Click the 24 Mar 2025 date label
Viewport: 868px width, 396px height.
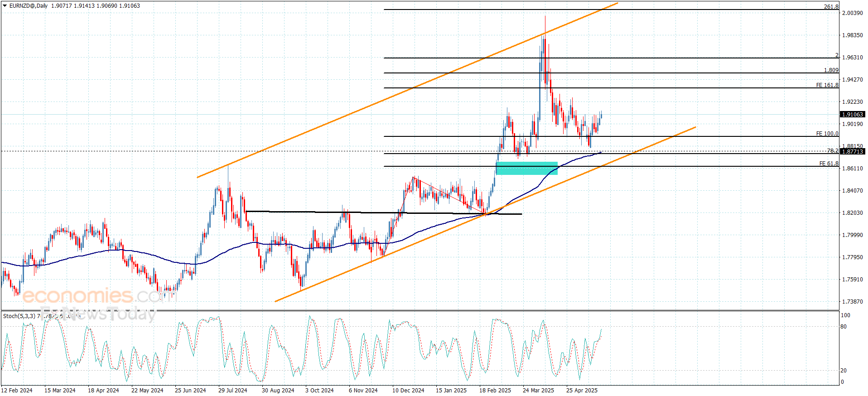[x=538, y=391]
